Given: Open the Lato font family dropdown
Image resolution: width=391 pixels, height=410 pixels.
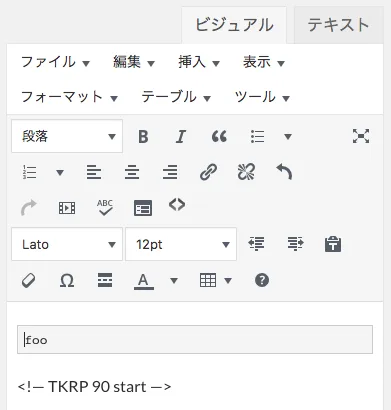Looking at the screenshot, I should [x=67, y=244].
